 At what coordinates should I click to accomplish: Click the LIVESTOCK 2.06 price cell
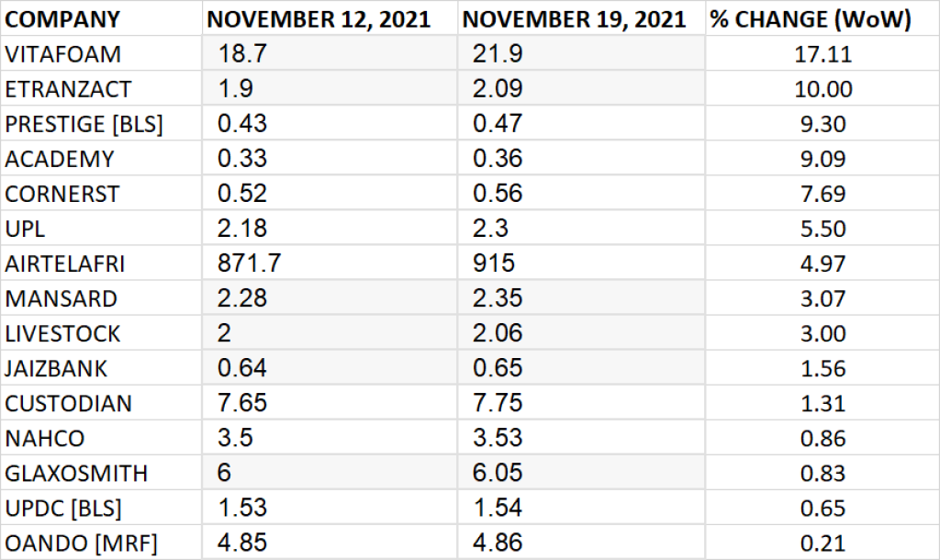[x=581, y=332]
